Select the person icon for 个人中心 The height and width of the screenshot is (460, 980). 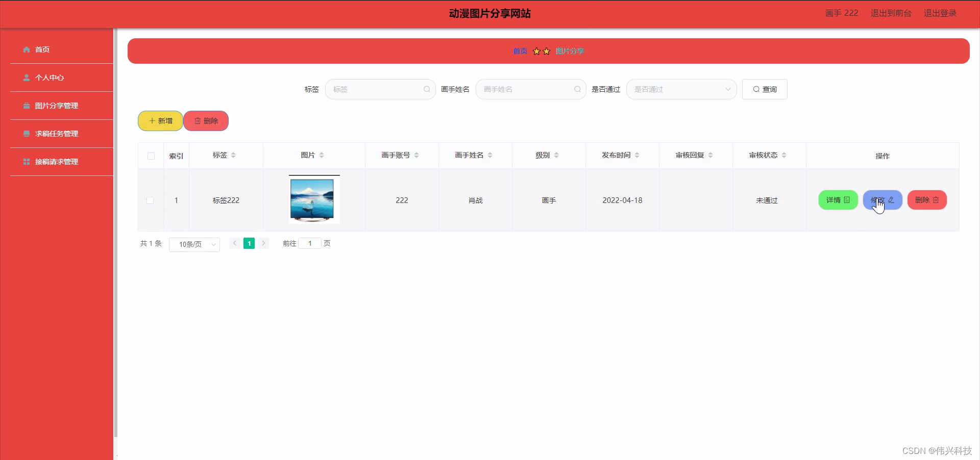26,78
